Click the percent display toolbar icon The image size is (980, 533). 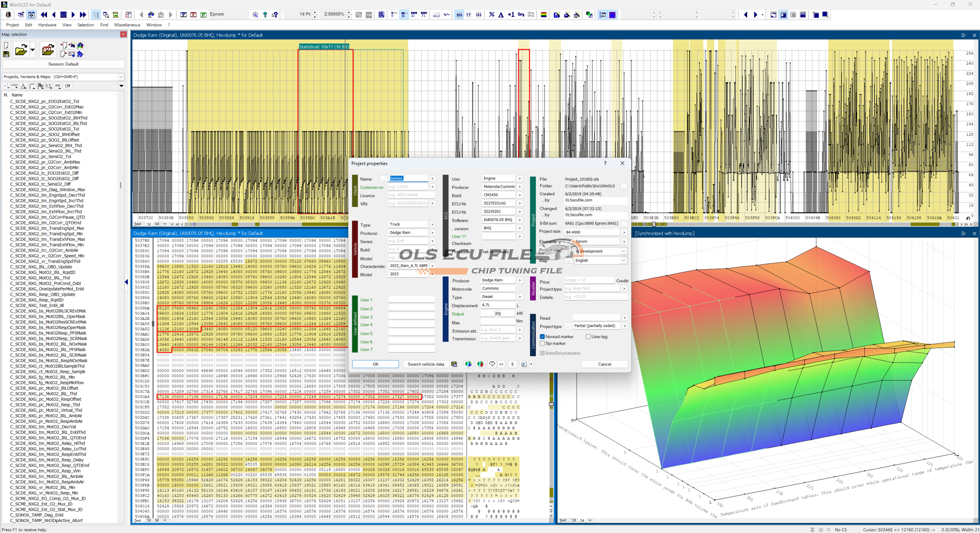492,15
